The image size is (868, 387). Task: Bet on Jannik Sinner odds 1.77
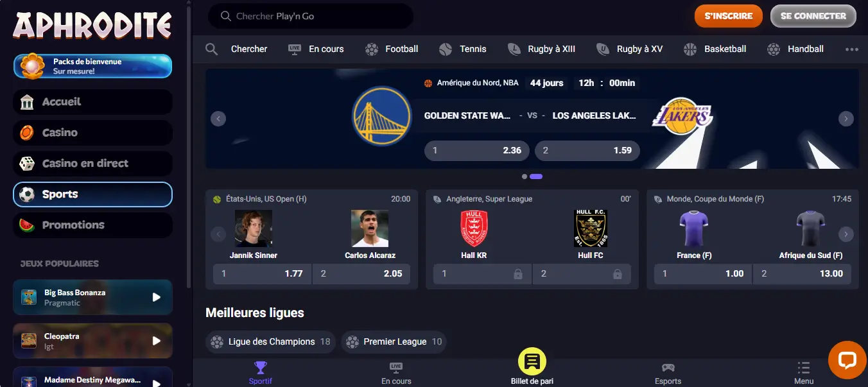click(x=262, y=273)
